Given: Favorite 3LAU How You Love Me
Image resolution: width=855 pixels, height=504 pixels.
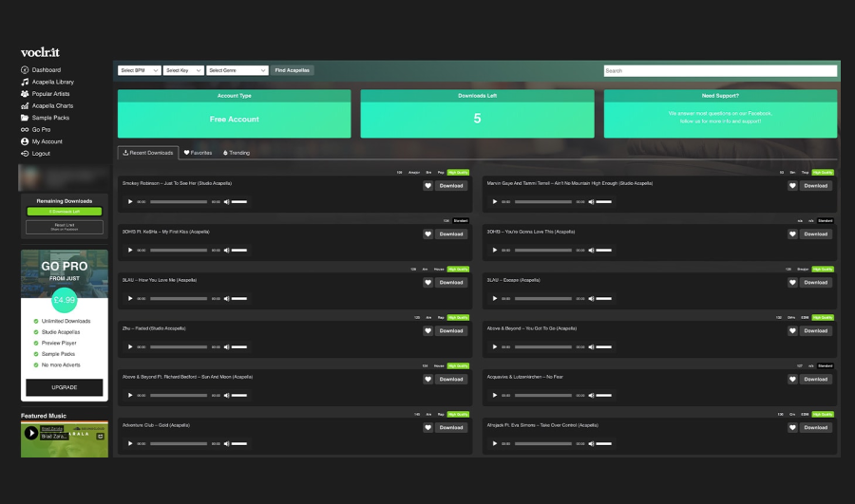Looking at the screenshot, I should 428,283.
